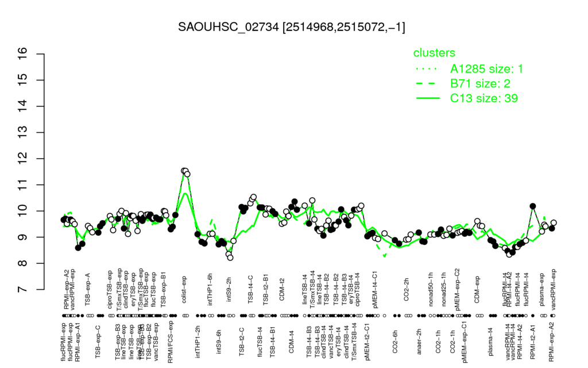This screenshot has height=368, width=588.
Task: Click y-axis tick label 9
Action: [x=22, y=237]
